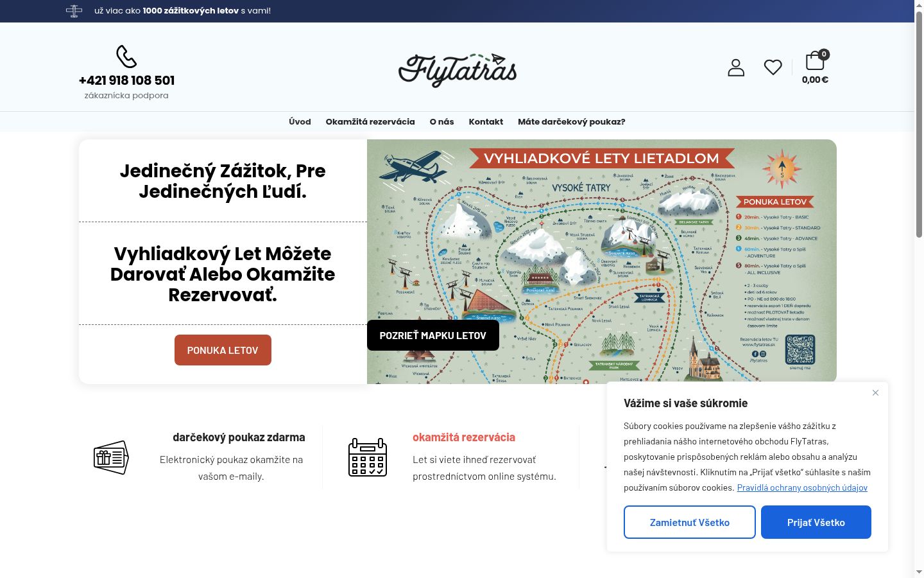Viewport: 924px width, 578px height.
Task: Click the zákaznícka podpora label
Action: tap(126, 95)
